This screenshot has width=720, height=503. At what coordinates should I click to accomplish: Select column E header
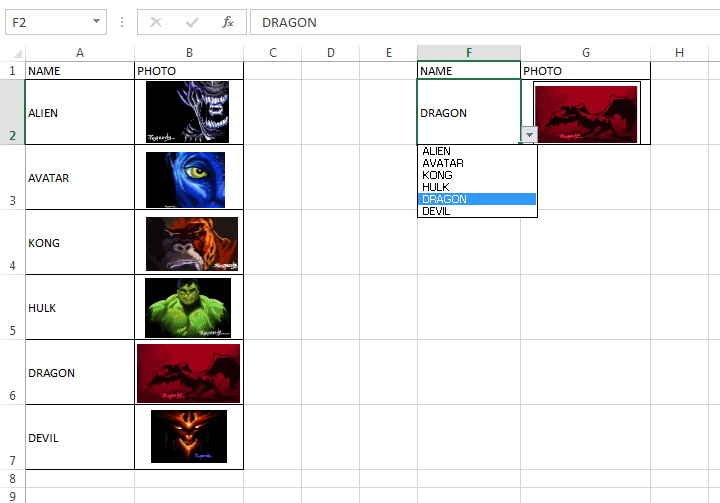[x=388, y=53]
